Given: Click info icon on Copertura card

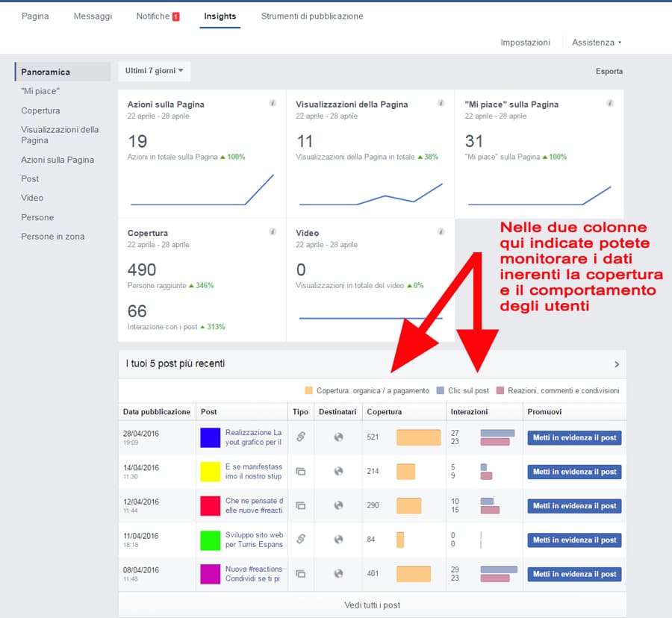Looking at the screenshot, I should tap(273, 232).
